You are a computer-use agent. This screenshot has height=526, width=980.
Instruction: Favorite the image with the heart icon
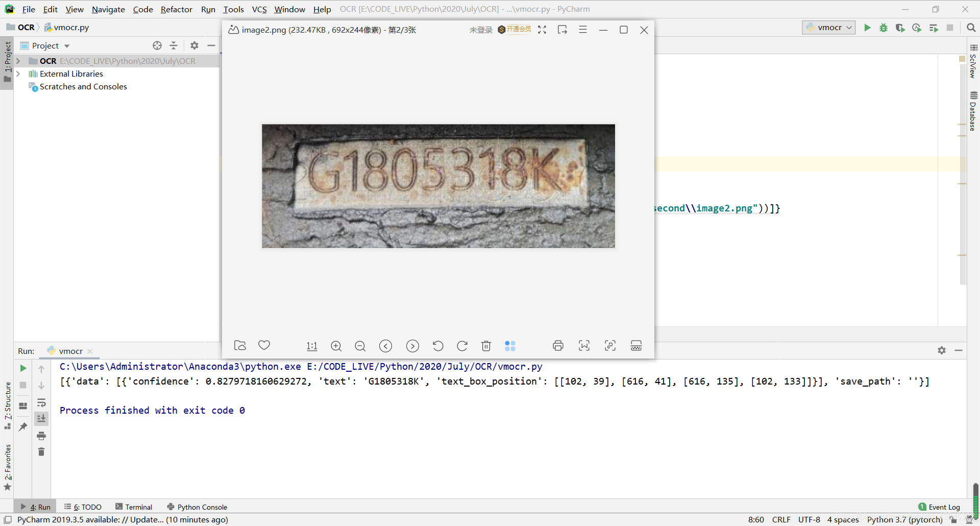pos(264,345)
